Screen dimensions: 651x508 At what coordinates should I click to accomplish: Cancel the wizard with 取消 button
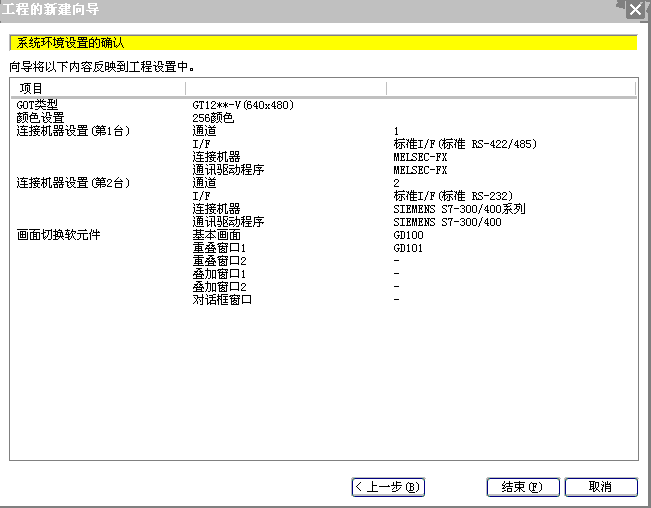[x=600, y=487]
